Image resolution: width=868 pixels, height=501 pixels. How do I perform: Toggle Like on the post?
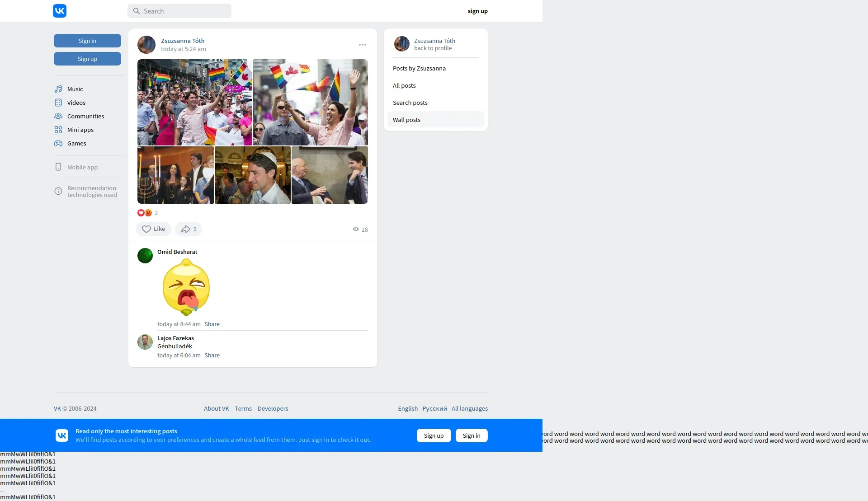pyautogui.click(x=153, y=229)
